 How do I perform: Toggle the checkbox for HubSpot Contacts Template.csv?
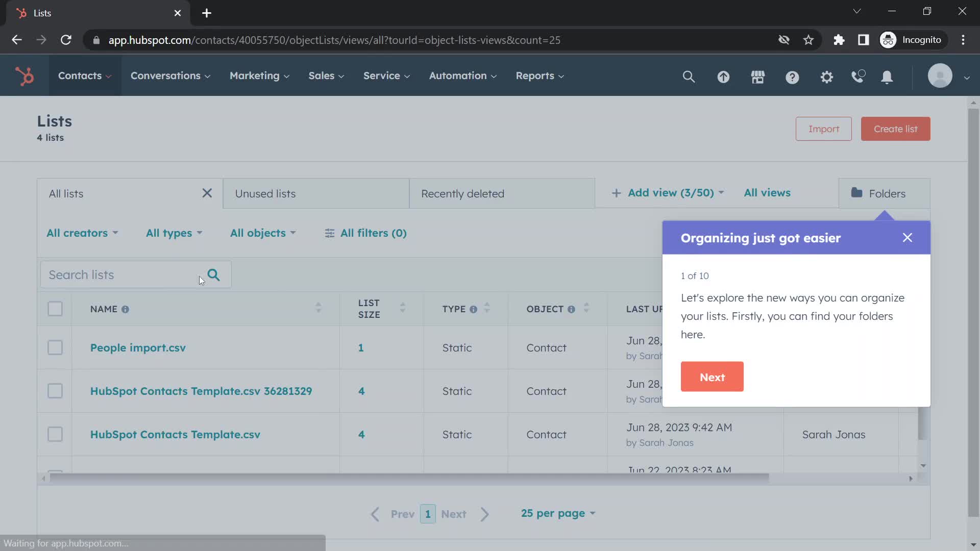55,434
